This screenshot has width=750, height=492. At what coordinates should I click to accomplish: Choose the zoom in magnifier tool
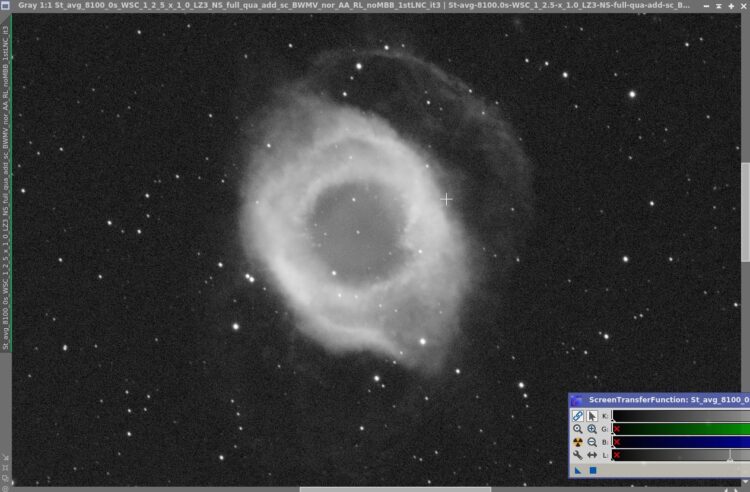click(x=592, y=429)
